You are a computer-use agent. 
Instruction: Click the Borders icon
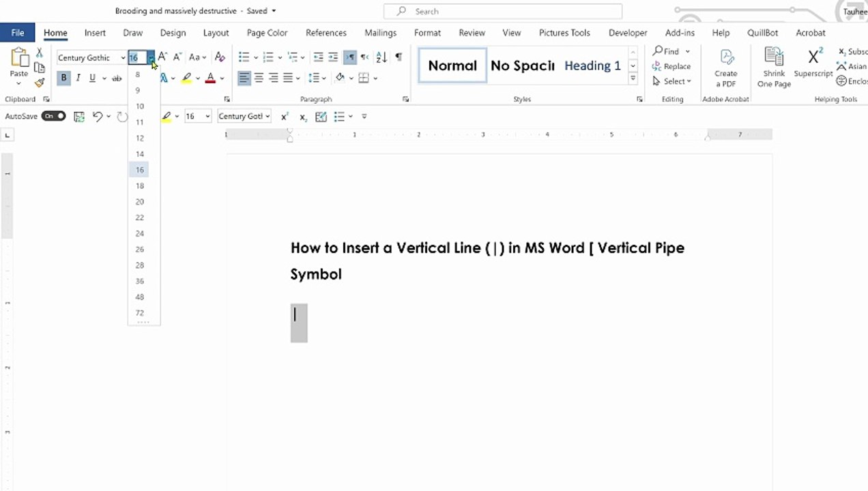[x=364, y=78]
